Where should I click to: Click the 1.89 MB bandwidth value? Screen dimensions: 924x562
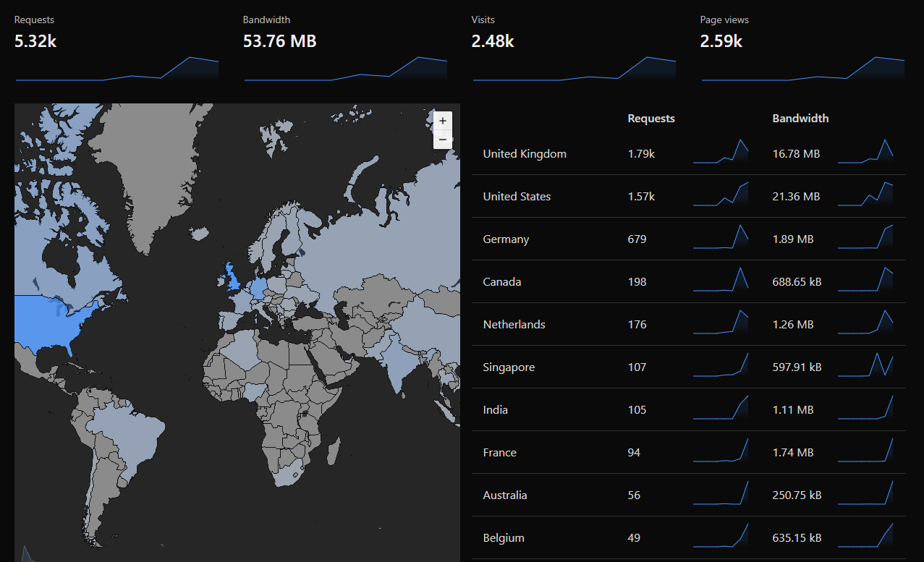pos(793,239)
